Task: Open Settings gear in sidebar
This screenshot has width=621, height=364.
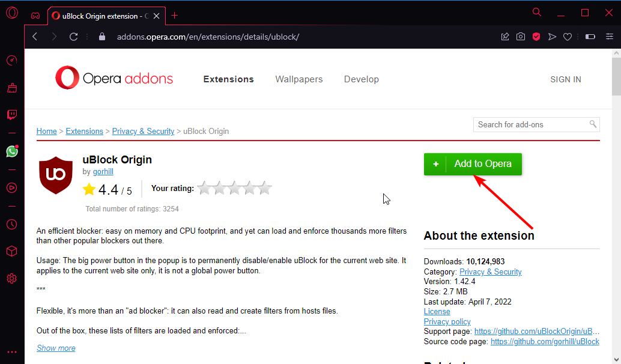Action: (12, 279)
